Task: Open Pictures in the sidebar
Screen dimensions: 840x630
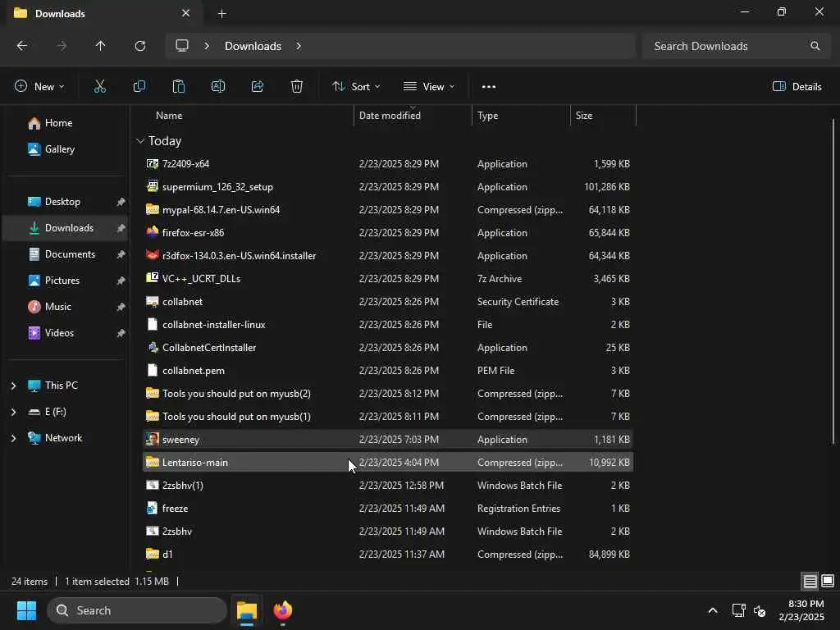Action: click(53, 281)
